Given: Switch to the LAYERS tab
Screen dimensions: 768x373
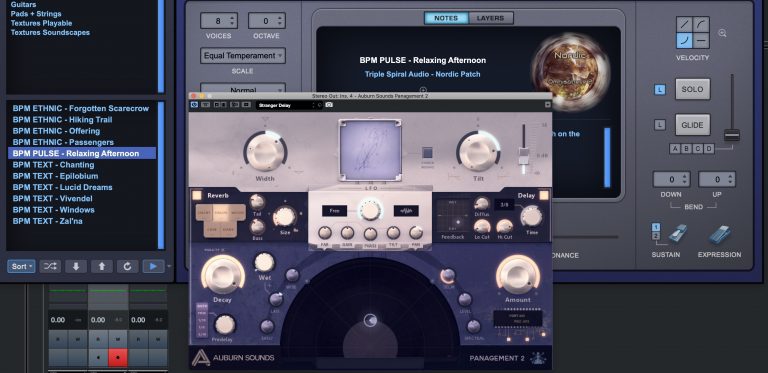Looking at the screenshot, I should (490, 18).
